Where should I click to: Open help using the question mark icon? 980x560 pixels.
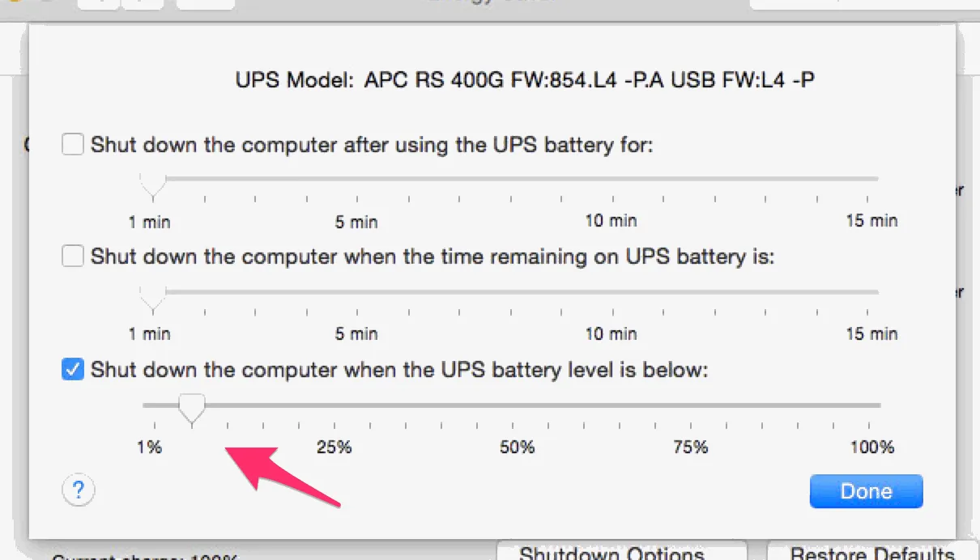(x=78, y=490)
